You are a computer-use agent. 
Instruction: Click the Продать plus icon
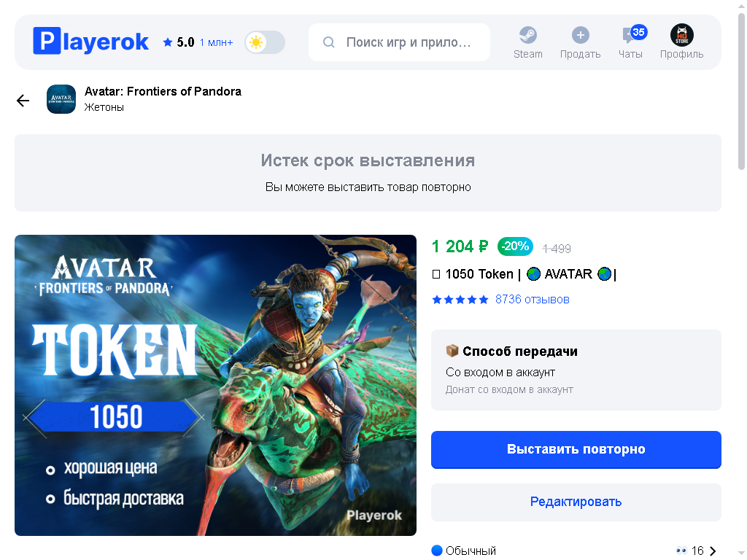[x=580, y=35]
